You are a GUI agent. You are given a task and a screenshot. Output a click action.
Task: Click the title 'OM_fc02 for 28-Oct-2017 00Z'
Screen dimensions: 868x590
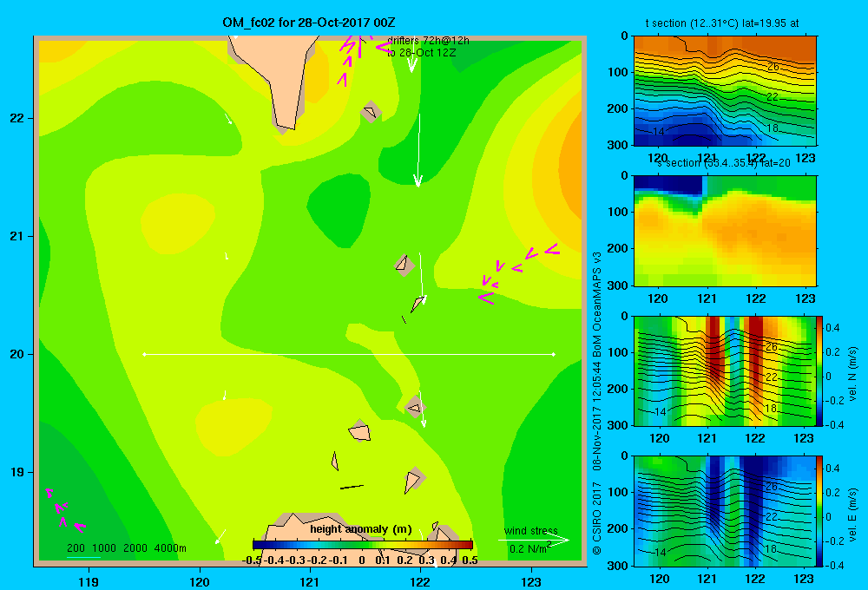point(309,23)
